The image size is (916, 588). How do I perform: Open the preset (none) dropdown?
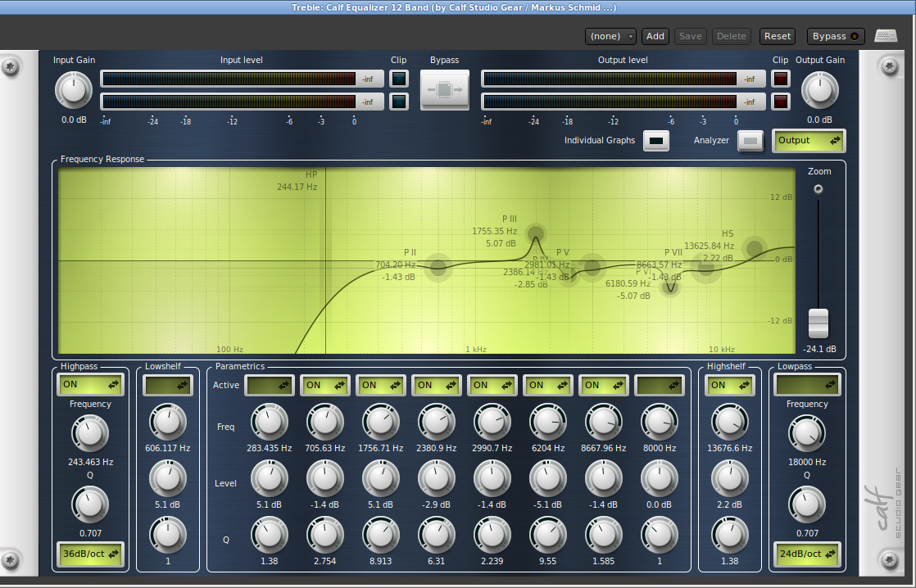click(x=610, y=36)
